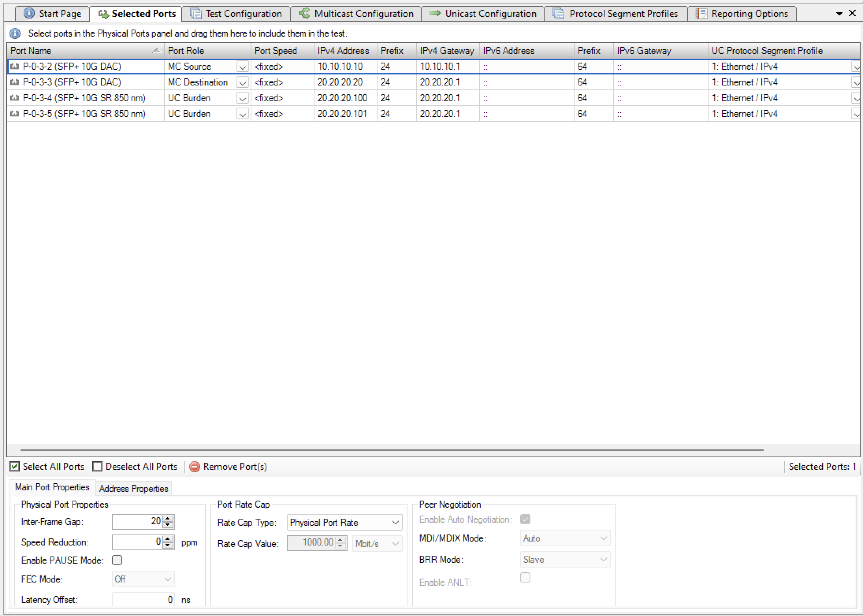Open Rate Cap Type dropdown
863x616 pixels.
tap(395, 523)
